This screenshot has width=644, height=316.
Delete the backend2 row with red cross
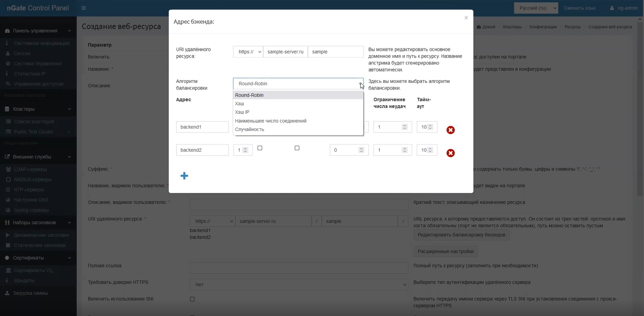click(451, 153)
